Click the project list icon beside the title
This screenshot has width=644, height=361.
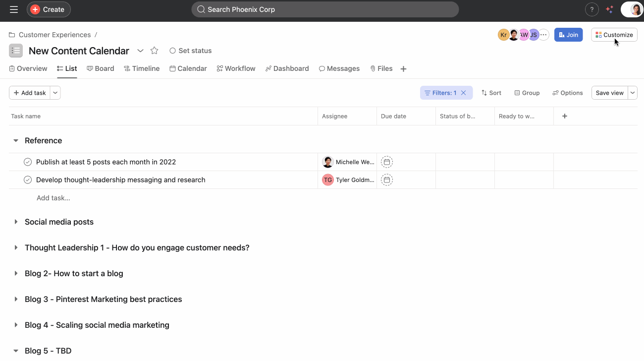coord(15,50)
